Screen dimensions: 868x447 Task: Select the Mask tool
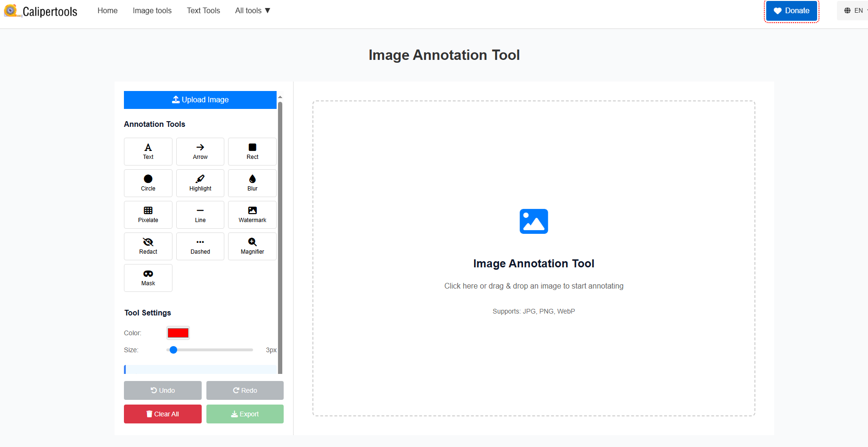(148, 278)
